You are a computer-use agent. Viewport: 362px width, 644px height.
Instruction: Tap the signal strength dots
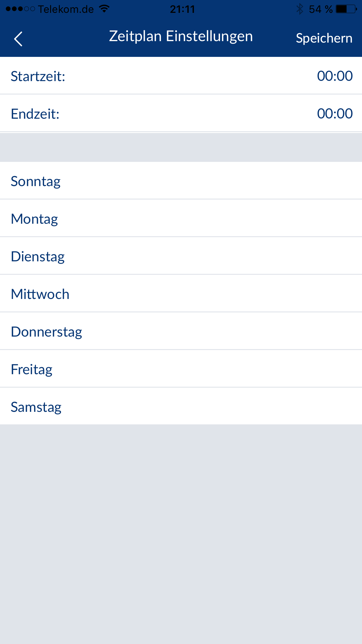pos(20,9)
